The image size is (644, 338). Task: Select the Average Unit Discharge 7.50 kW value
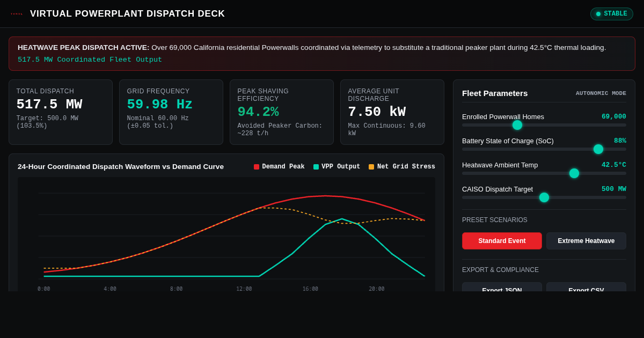[x=377, y=112]
